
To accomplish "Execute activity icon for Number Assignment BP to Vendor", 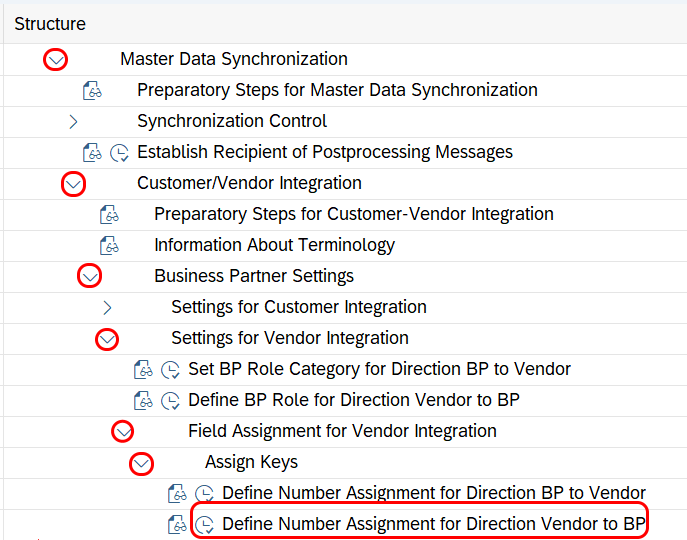I will 204,494.
